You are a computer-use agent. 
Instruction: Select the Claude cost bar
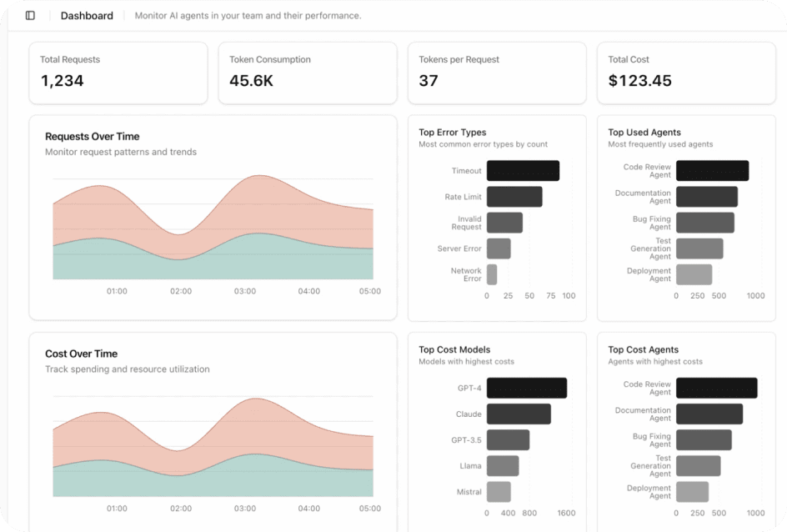tap(518, 414)
